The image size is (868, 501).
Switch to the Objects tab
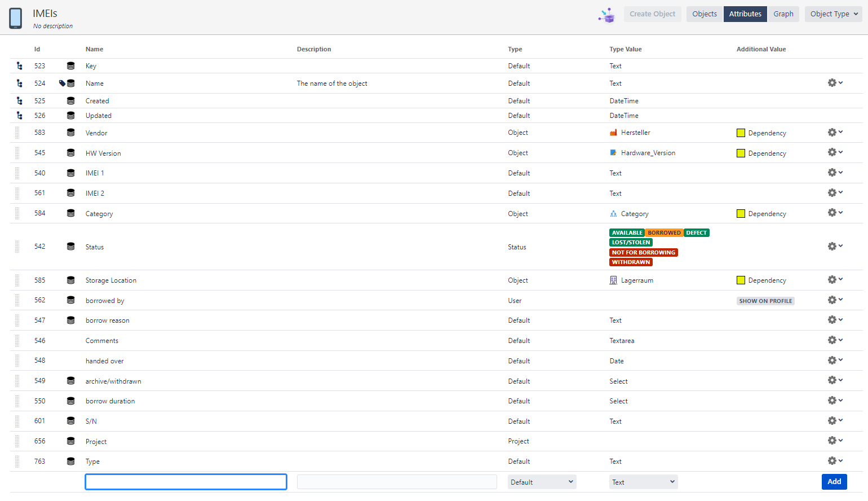[x=704, y=14]
